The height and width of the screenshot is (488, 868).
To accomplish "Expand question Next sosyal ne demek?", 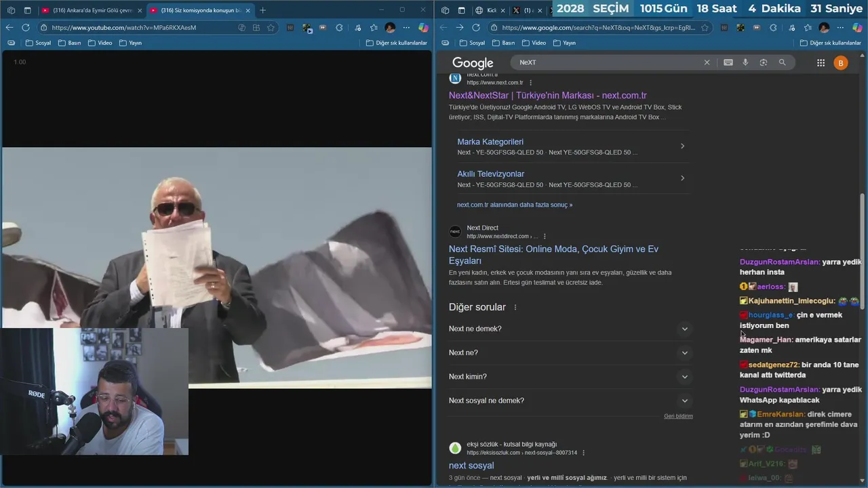I will click(570, 401).
